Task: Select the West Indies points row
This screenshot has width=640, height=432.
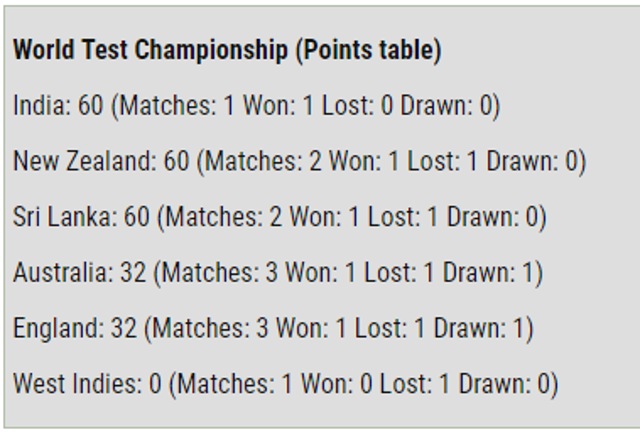Action: click(286, 384)
